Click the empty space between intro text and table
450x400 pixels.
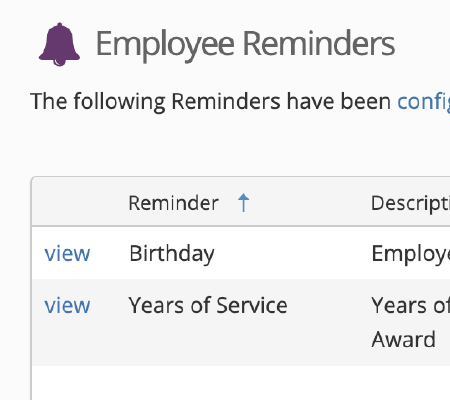click(x=240, y=145)
